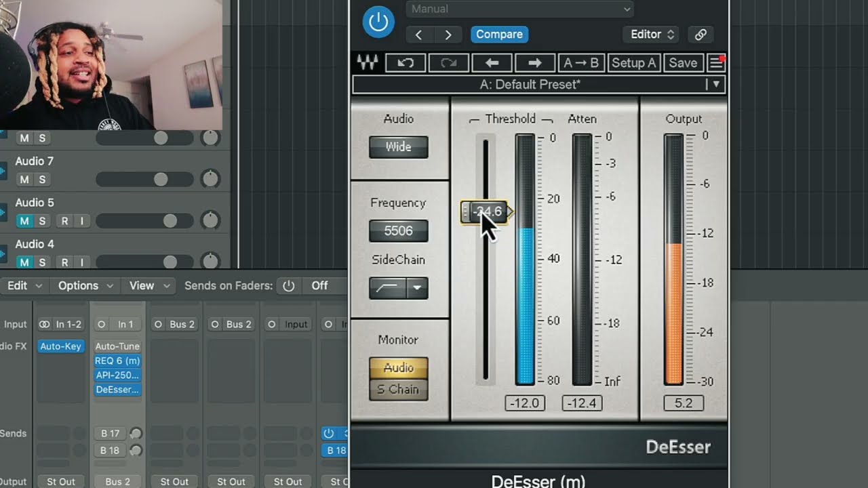Click the Output 5.2 value box

[x=684, y=403]
